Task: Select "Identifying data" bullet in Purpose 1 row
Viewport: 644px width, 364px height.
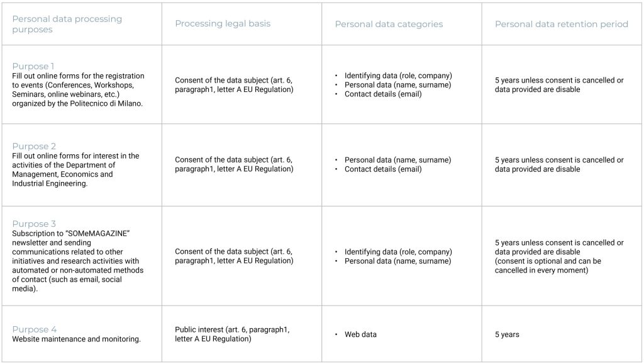Action: [398, 76]
